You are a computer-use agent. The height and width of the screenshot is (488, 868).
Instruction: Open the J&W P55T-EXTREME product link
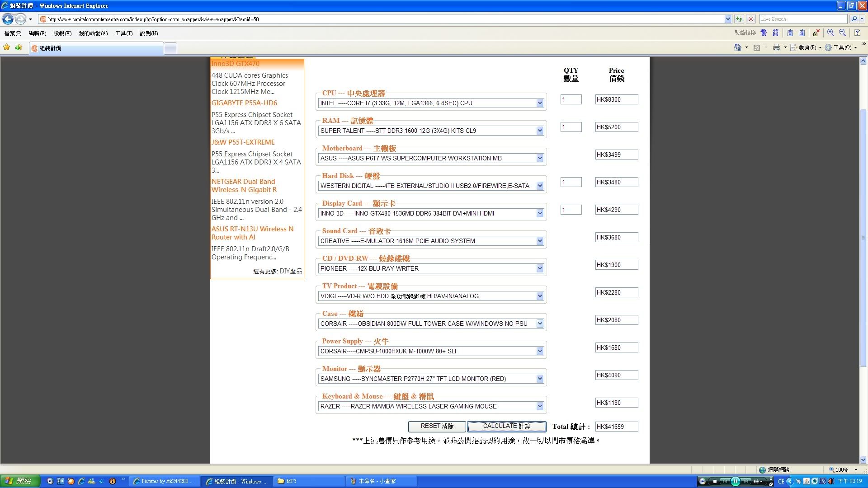pos(243,142)
